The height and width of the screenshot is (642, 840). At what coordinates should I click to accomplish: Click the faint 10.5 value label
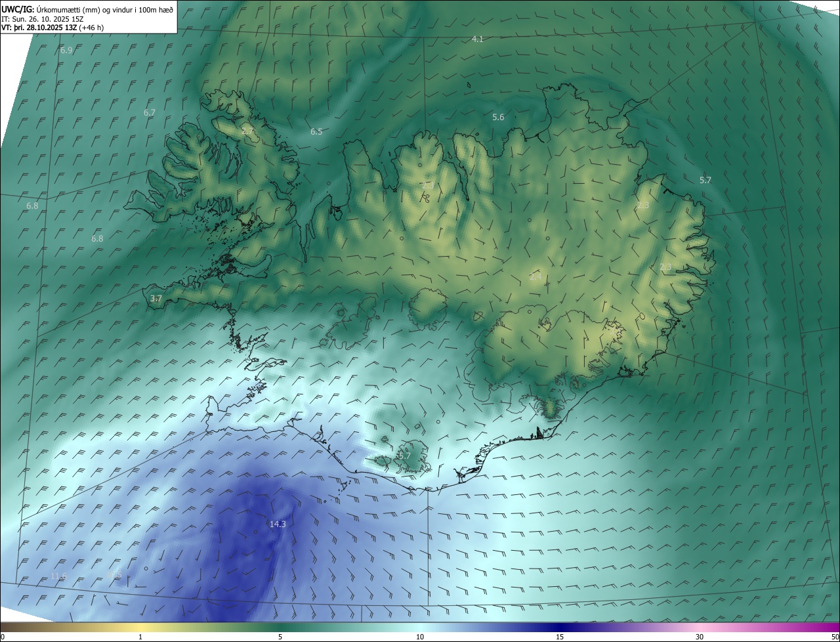[114, 575]
